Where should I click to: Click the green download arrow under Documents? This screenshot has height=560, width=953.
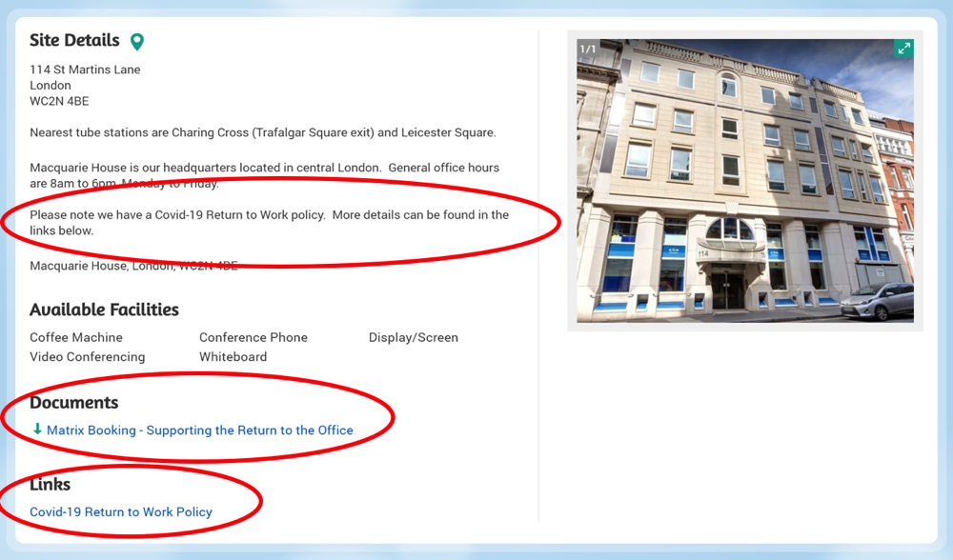point(37,430)
